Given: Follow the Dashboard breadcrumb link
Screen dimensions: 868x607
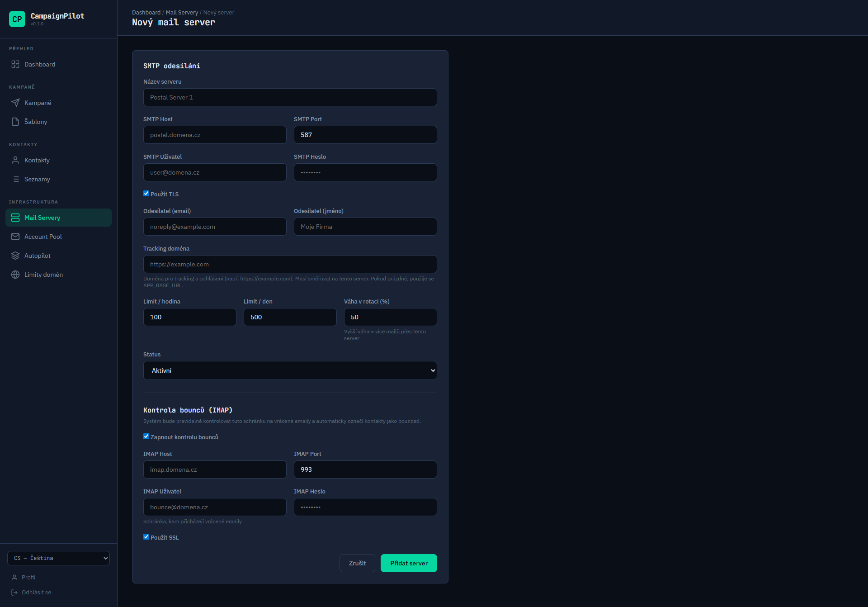Looking at the screenshot, I should pyautogui.click(x=146, y=13).
